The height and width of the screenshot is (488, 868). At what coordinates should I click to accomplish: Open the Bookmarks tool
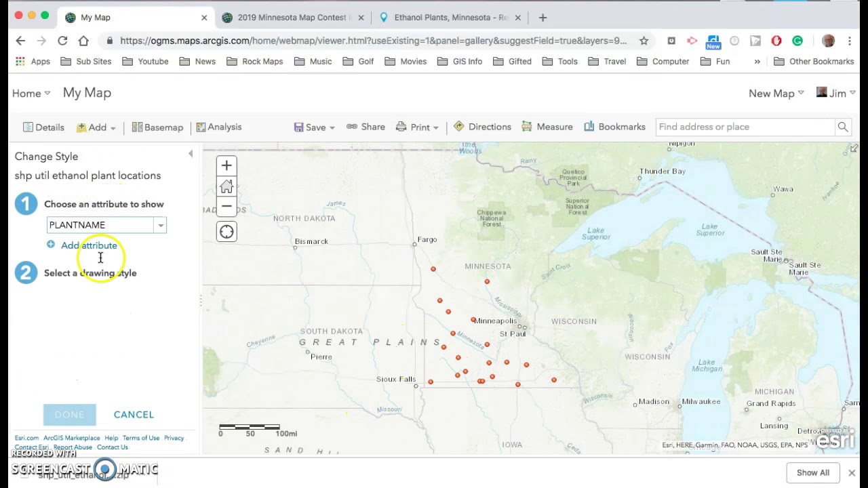click(615, 127)
